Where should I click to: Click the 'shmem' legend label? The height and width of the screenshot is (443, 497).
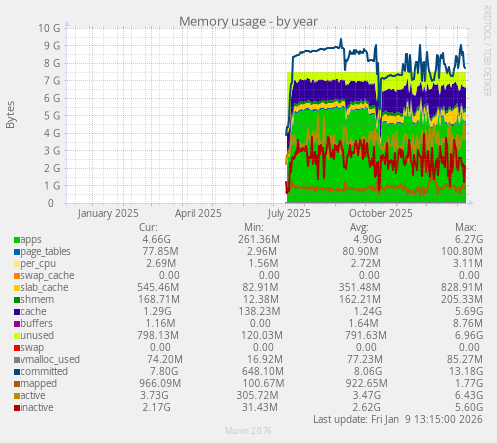coord(37,299)
